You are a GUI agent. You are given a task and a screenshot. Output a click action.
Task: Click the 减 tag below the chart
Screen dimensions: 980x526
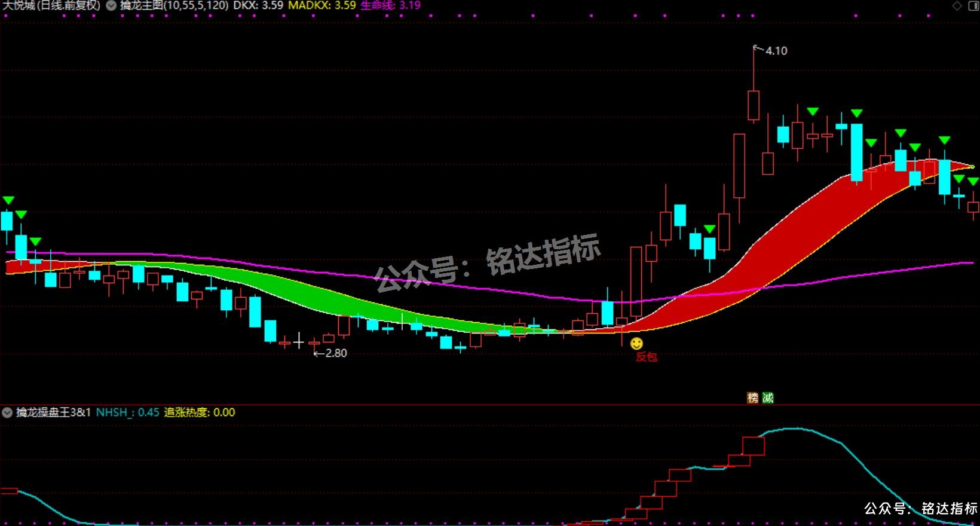(768, 397)
